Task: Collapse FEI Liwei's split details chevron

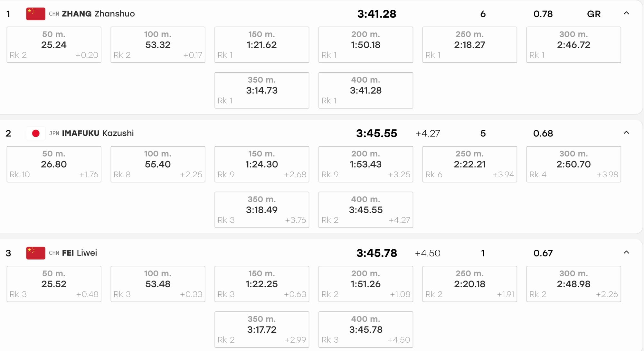Action: [x=626, y=252]
